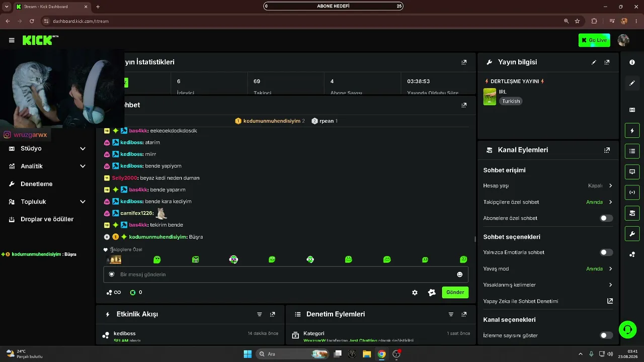Open Droplar ve ödüller in the sidebar
This screenshot has height=362, width=644.
click(47, 219)
